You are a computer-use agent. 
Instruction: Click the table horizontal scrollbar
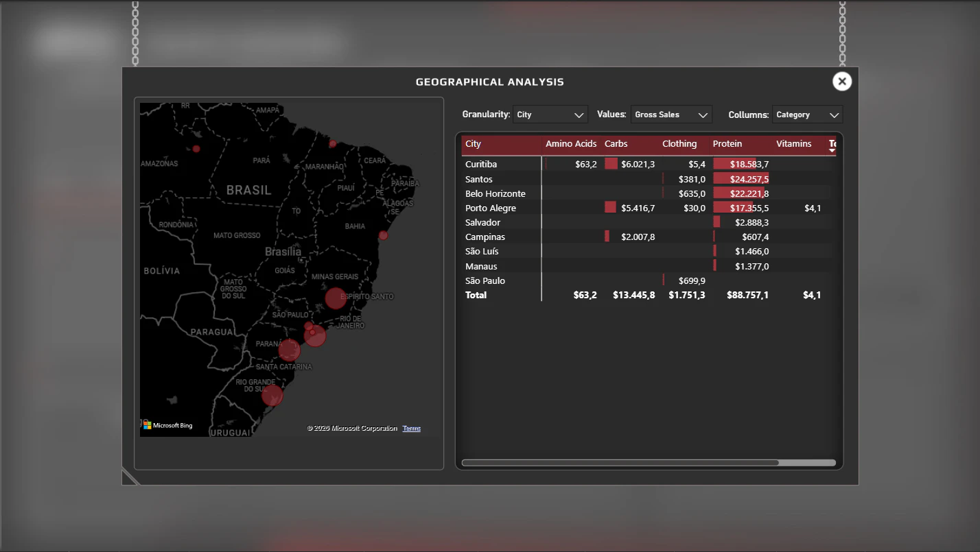pos(620,463)
